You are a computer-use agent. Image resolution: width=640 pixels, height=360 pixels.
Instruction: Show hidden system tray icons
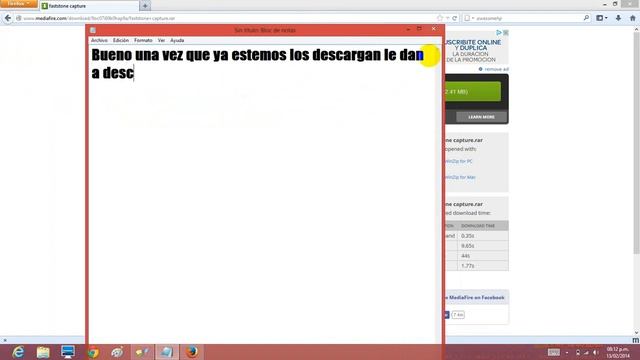coord(567,353)
